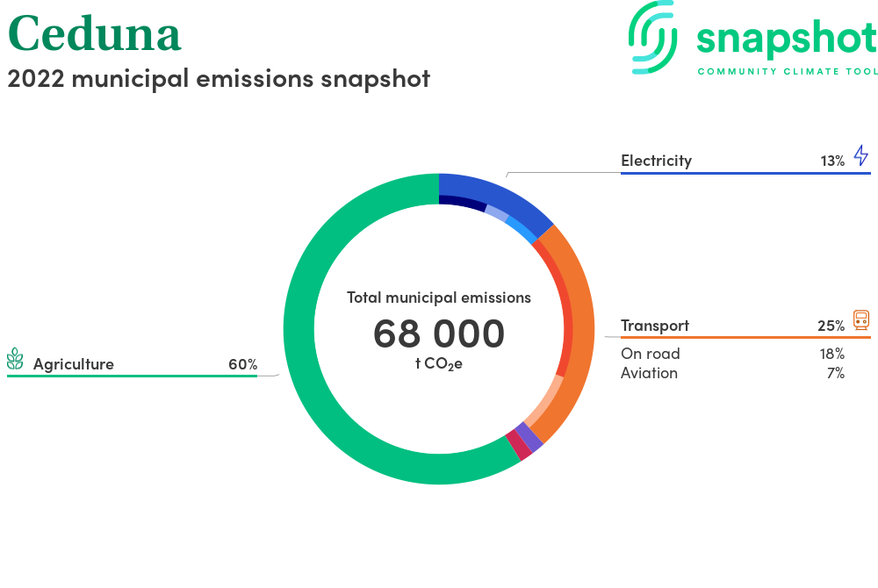878x588 pixels.
Task: Click the 68 000 total emissions figure
Action: coord(439,333)
